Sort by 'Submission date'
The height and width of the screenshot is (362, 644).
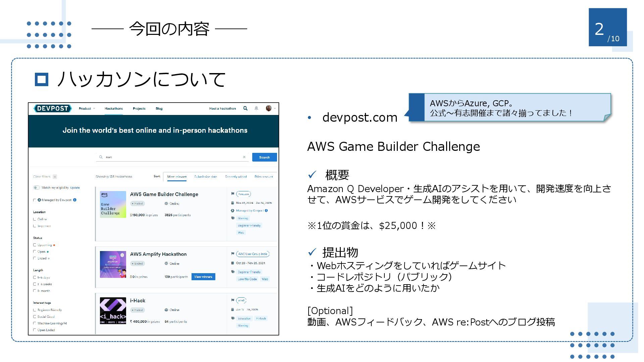tap(206, 177)
